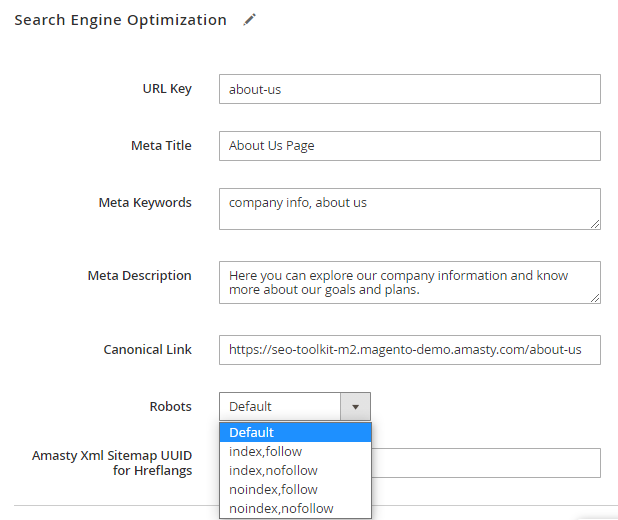Select the Canonical Link input field

(x=409, y=350)
